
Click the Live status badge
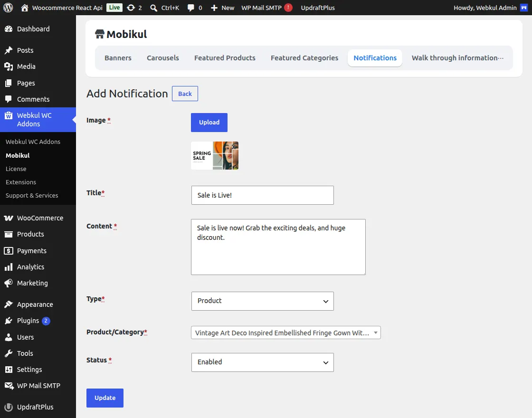(114, 8)
